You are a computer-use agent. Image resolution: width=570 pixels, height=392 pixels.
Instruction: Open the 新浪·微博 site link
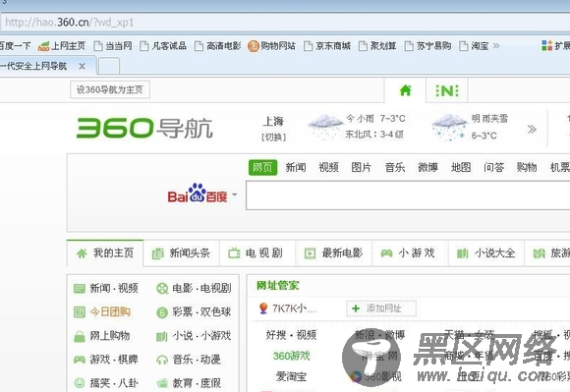(379, 335)
